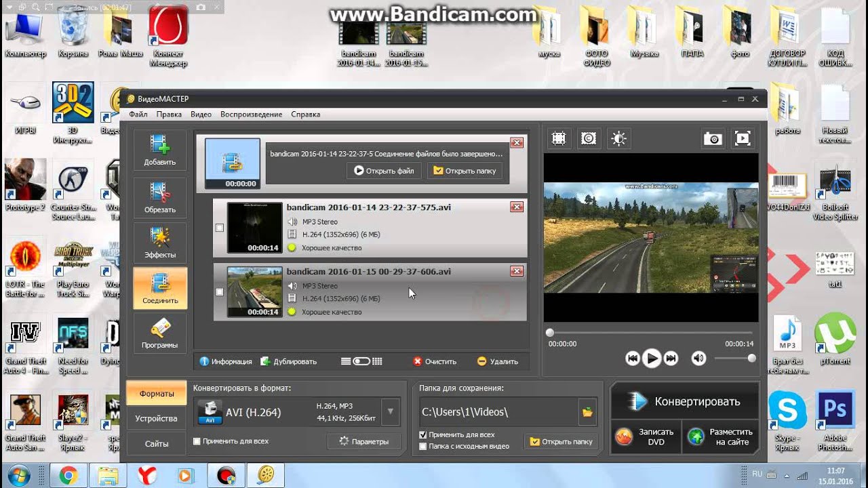
Task: Click the joined-file thumbnail with 00:00:00
Action: 233,163
